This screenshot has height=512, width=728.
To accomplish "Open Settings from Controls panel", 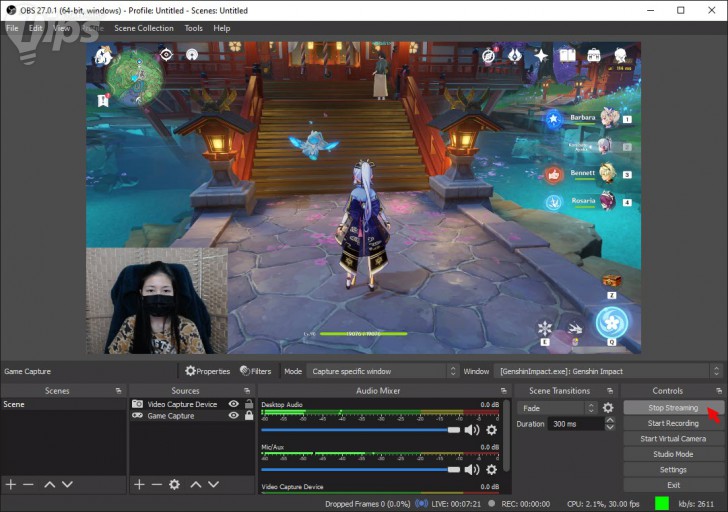I will tap(673, 469).
